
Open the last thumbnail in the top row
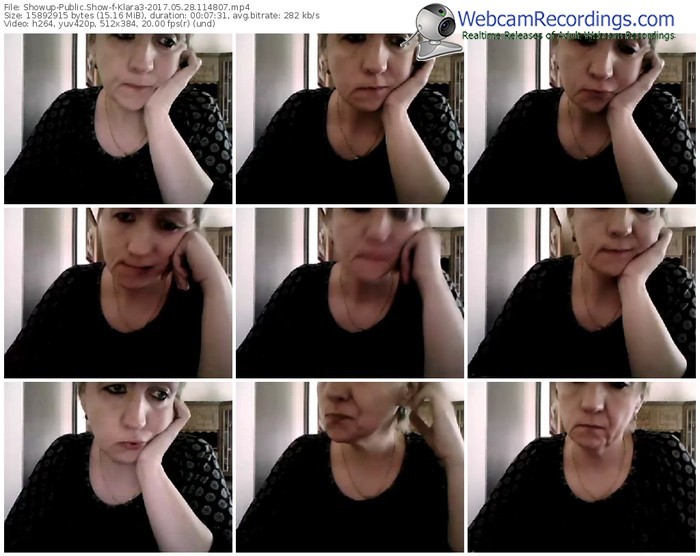point(581,119)
